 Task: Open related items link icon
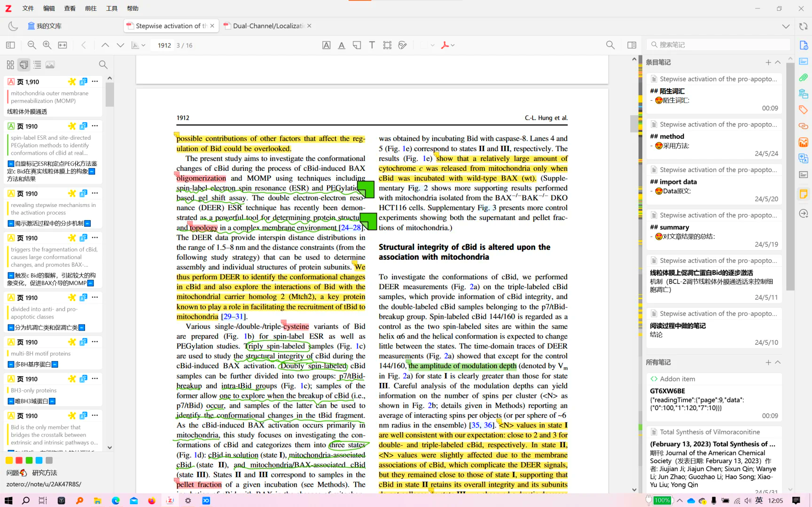click(804, 126)
